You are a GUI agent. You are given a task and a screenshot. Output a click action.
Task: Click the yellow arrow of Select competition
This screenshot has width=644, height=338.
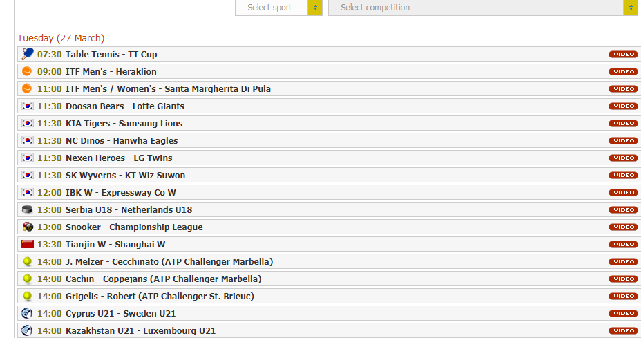pyautogui.click(x=631, y=8)
